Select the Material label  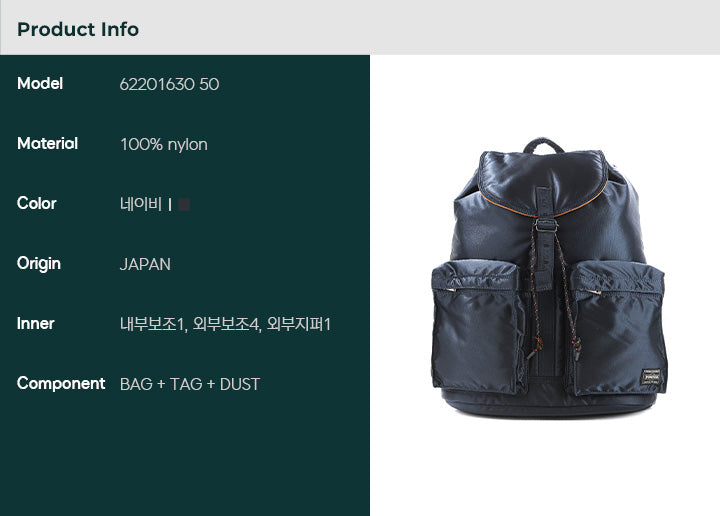pyautogui.click(x=47, y=143)
